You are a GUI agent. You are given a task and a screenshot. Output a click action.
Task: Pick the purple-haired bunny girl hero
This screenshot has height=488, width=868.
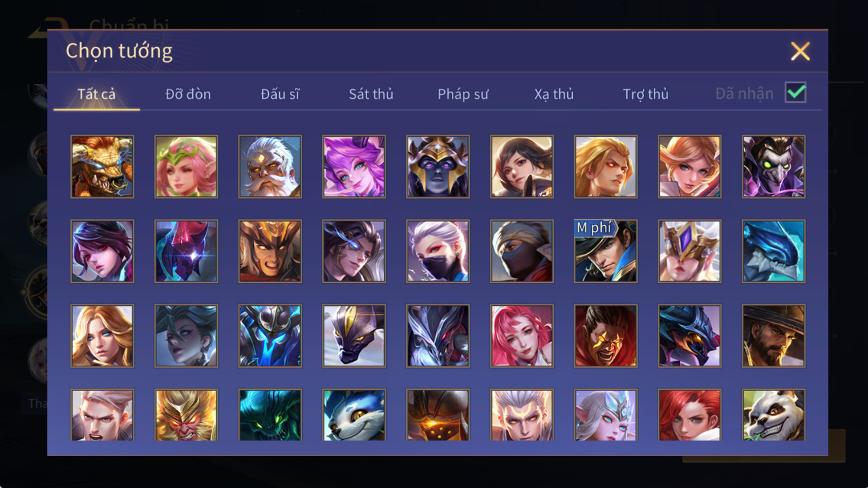[x=354, y=167]
